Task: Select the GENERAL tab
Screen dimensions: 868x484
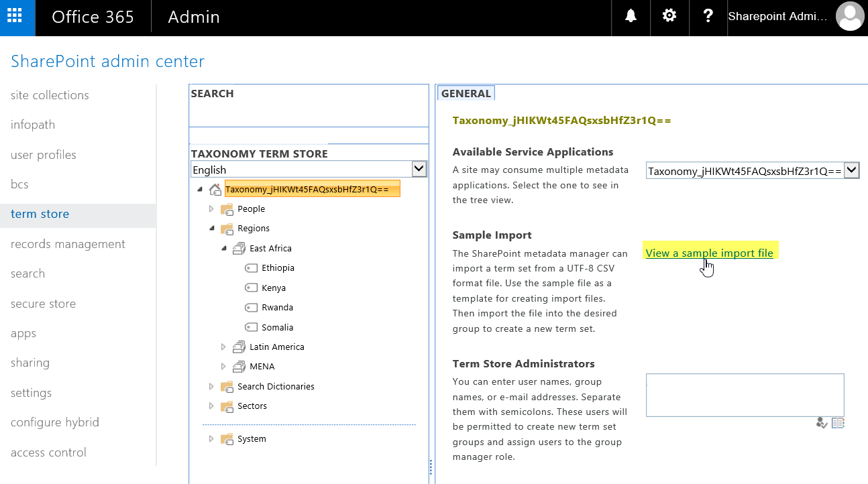Action: pos(466,93)
